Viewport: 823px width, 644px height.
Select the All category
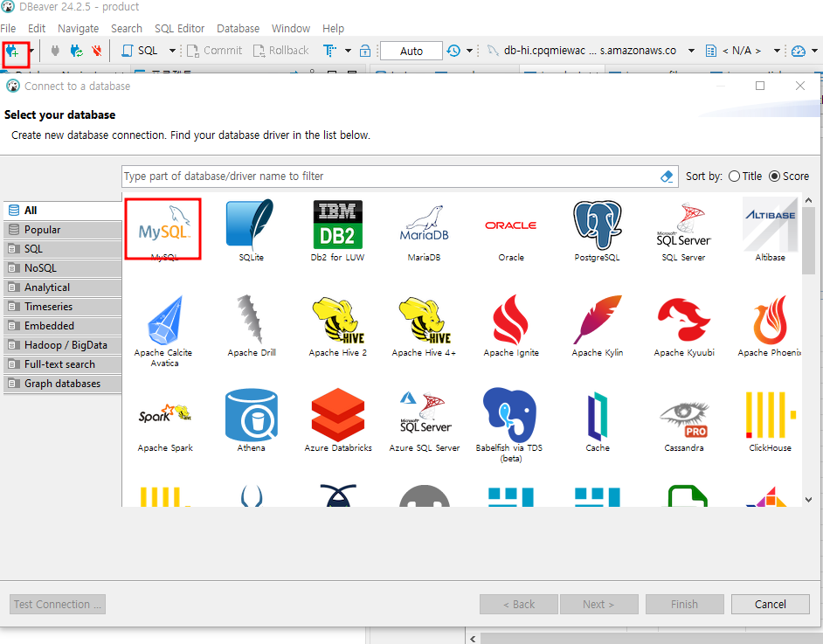point(63,211)
